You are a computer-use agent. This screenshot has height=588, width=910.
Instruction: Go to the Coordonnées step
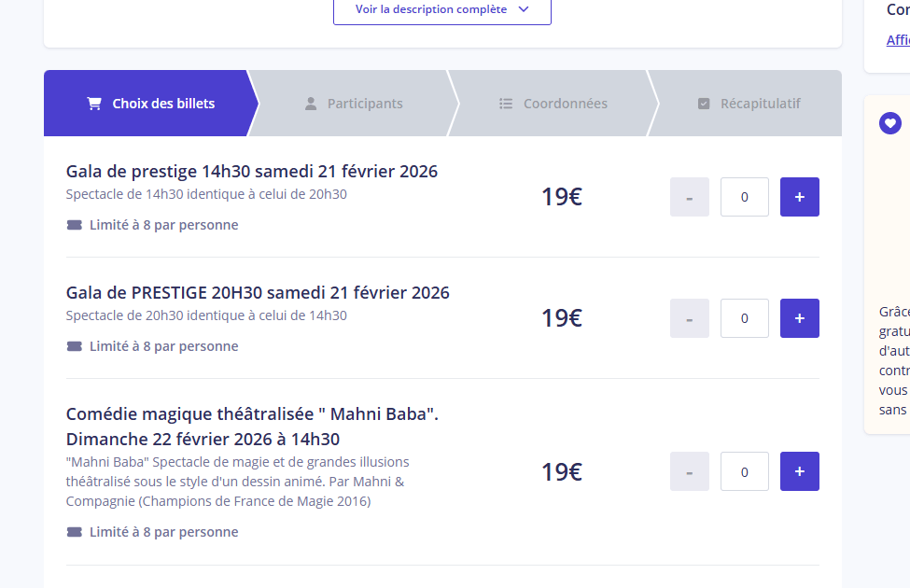[554, 104]
